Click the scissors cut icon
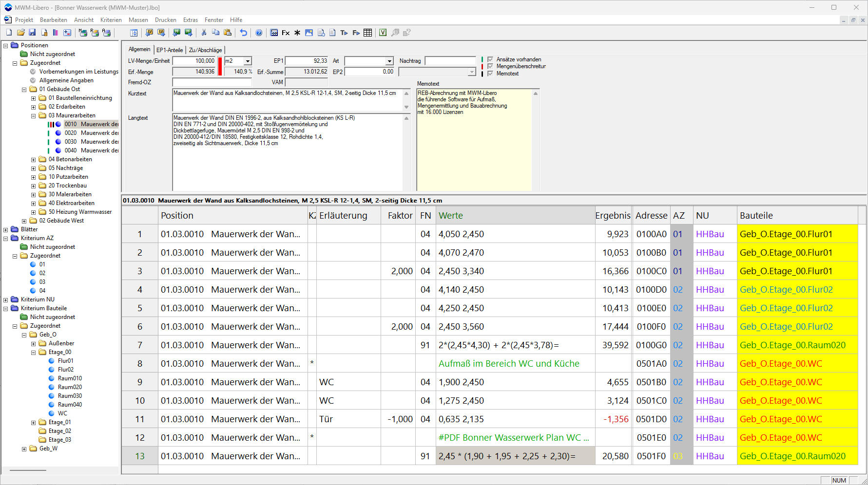 click(x=204, y=33)
